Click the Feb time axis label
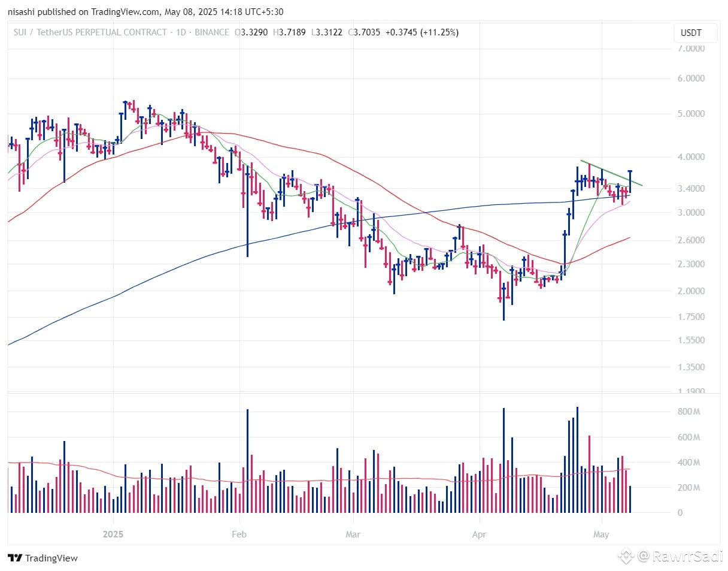The width and height of the screenshot is (728, 571). click(x=239, y=534)
